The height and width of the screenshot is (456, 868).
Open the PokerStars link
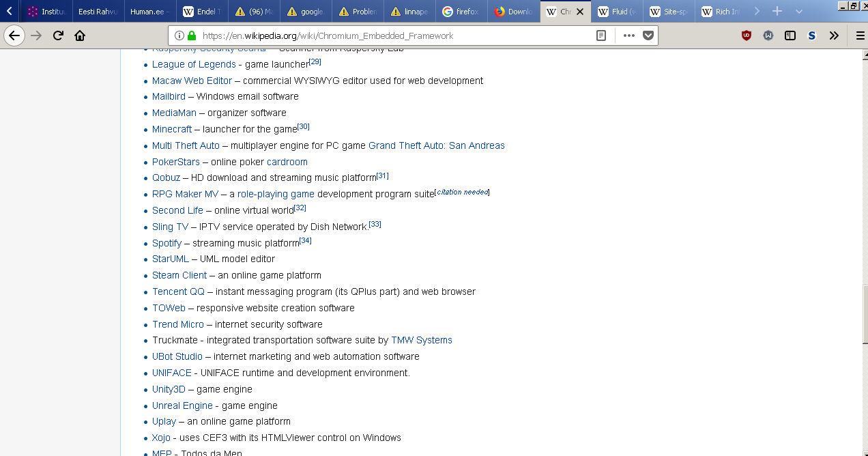[x=176, y=162]
